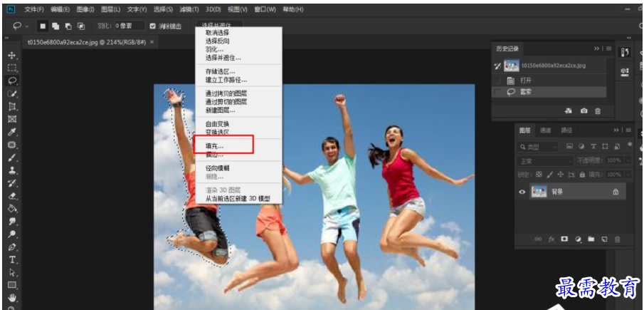Select the Crop tool
644x310 pixels.
pyautogui.click(x=12, y=106)
